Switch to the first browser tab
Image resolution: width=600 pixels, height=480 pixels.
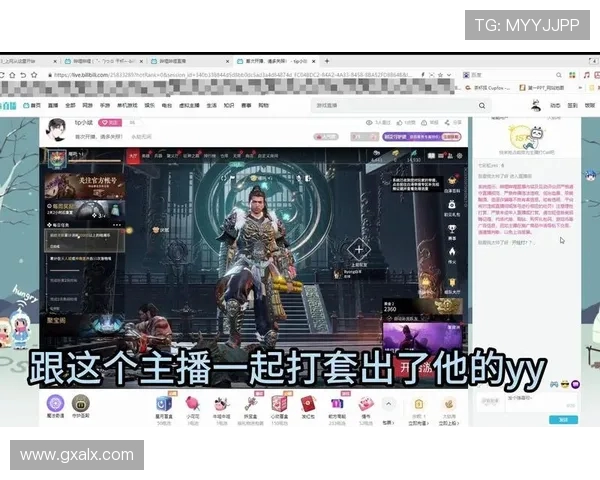pyautogui.click(x=29, y=61)
